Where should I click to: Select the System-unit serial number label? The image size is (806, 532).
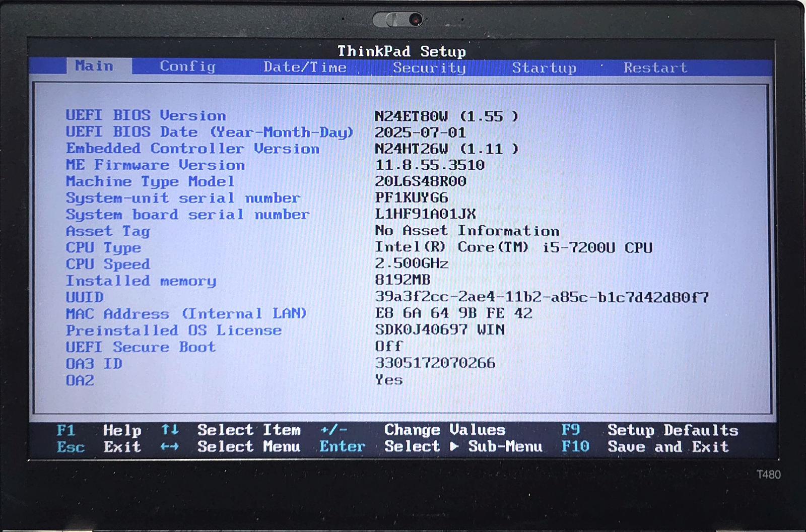point(183,198)
